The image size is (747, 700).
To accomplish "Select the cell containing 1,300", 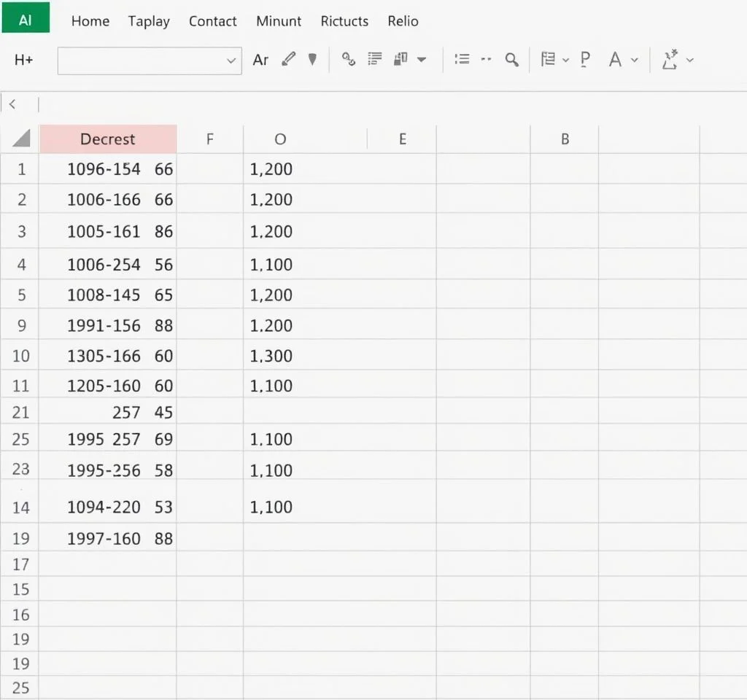I will tap(271, 356).
